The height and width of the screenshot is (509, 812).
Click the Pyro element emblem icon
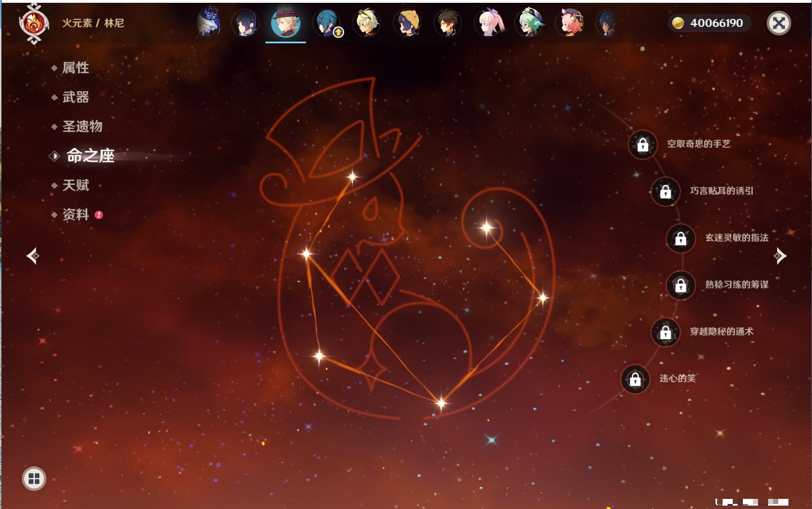[34, 24]
